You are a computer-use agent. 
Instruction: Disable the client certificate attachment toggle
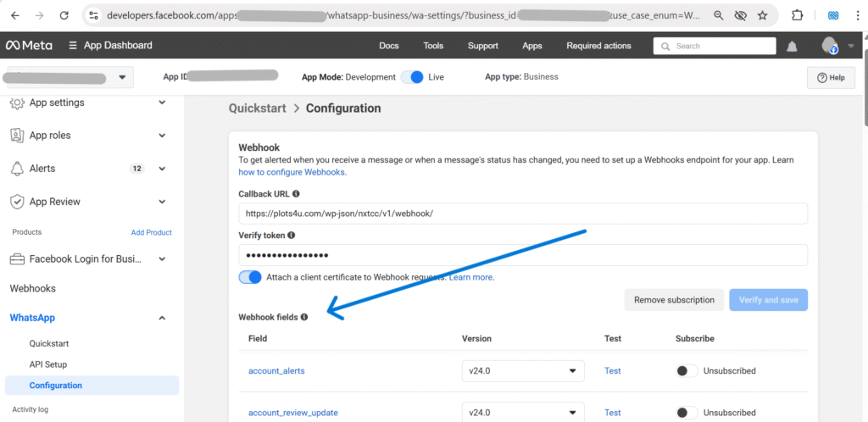(x=251, y=277)
